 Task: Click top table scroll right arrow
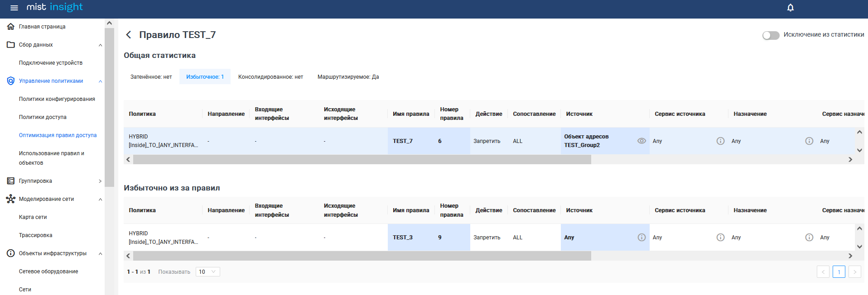click(850, 159)
